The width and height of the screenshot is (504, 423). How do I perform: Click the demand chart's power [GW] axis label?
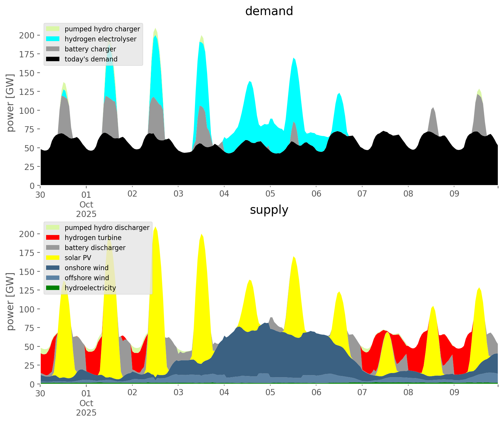point(10,103)
